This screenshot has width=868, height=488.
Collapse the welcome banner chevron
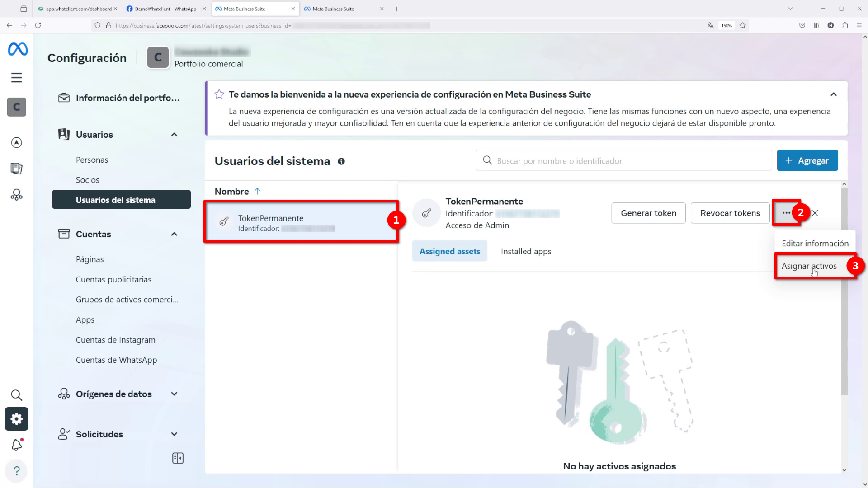pos(834,94)
